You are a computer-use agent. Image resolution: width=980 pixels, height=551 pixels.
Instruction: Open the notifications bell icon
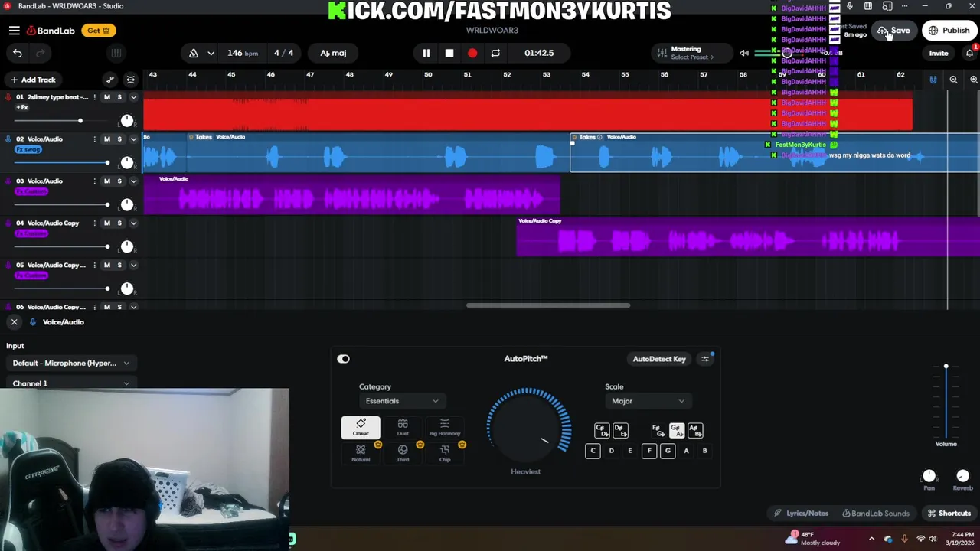[969, 53]
